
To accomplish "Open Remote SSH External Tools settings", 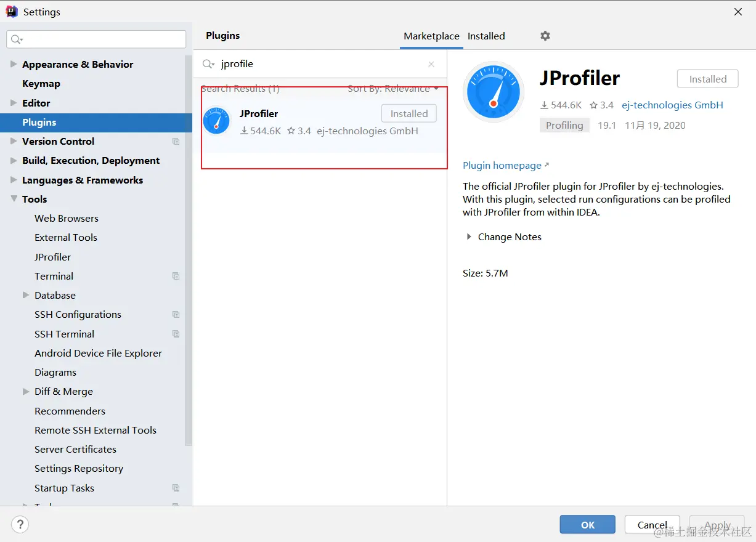I will pos(96,431).
